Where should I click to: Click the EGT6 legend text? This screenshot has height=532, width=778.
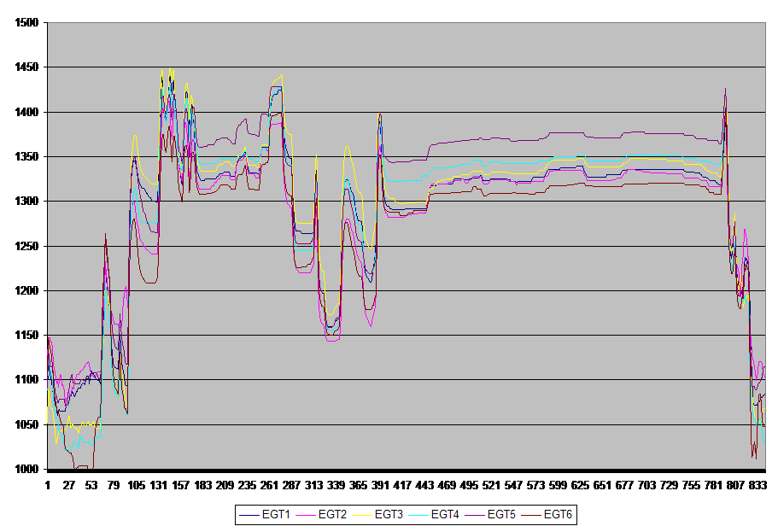(x=558, y=514)
